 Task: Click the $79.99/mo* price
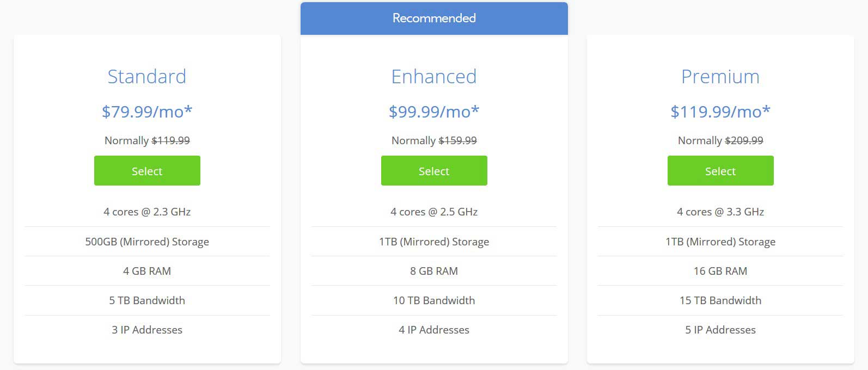point(147,112)
